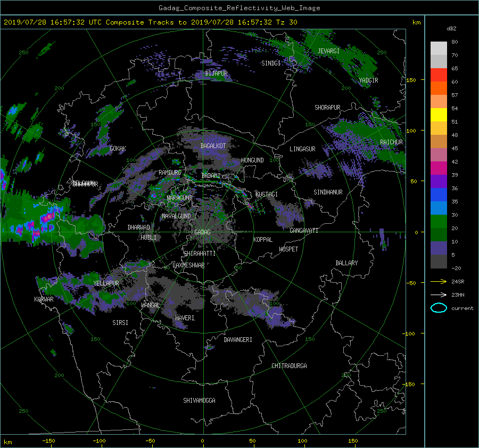The image size is (479, 448).
Task: Click the BALLARY city label
Action: 346,263
